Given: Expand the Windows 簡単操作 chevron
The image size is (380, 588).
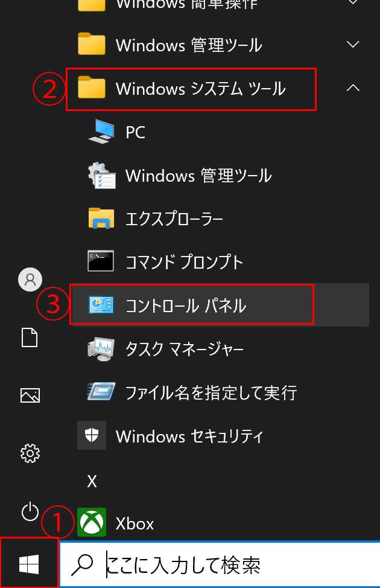Looking at the screenshot, I should [x=353, y=1].
